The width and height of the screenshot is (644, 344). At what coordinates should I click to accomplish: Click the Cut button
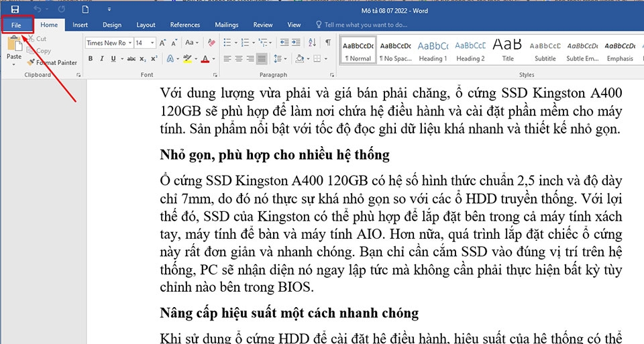pos(37,39)
